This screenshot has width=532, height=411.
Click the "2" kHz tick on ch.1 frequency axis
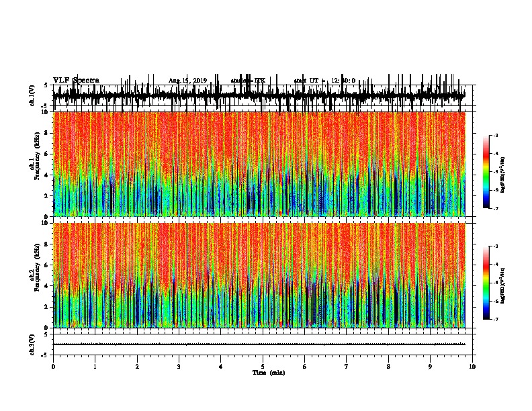pos(46,195)
